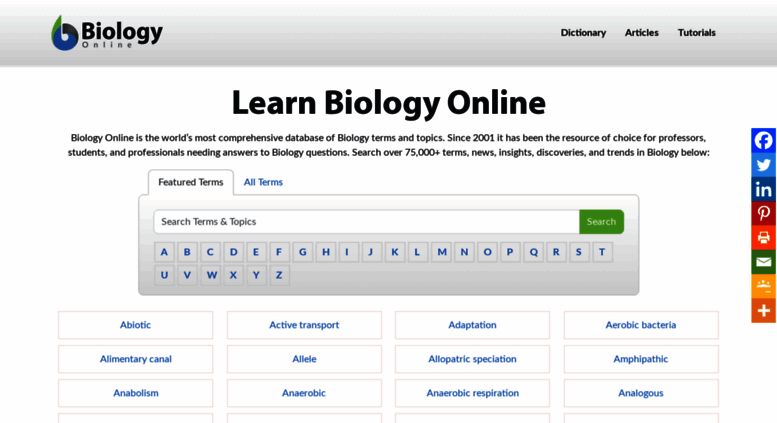Switch to the Featured Terms tab
Screen dimensions: 777x423
[x=191, y=182]
